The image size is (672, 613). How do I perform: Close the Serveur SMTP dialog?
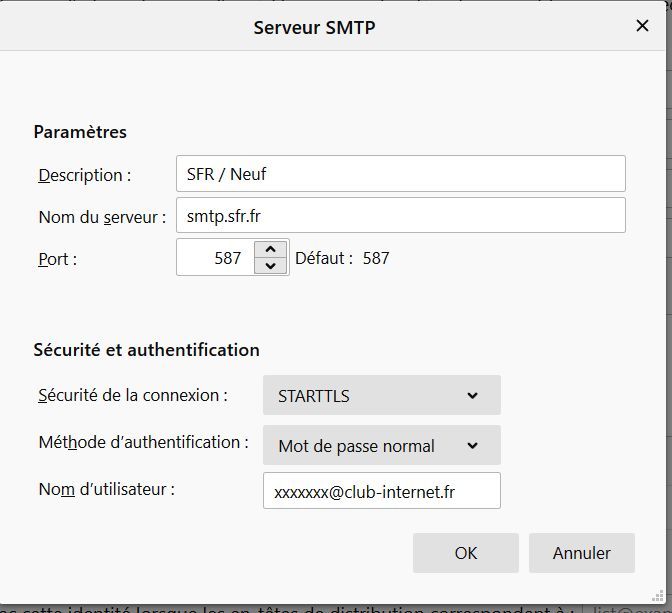pyautogui.click(x=643, y=26)
